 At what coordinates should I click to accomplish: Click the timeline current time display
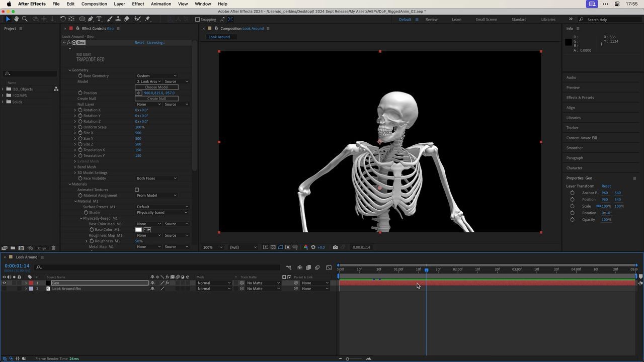point(17,266)
